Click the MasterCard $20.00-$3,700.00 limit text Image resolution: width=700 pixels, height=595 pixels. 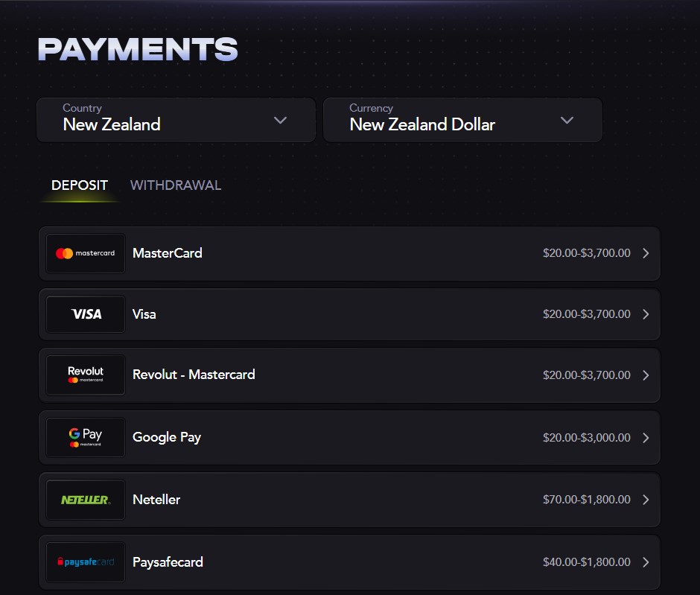[x=587, y=253]
